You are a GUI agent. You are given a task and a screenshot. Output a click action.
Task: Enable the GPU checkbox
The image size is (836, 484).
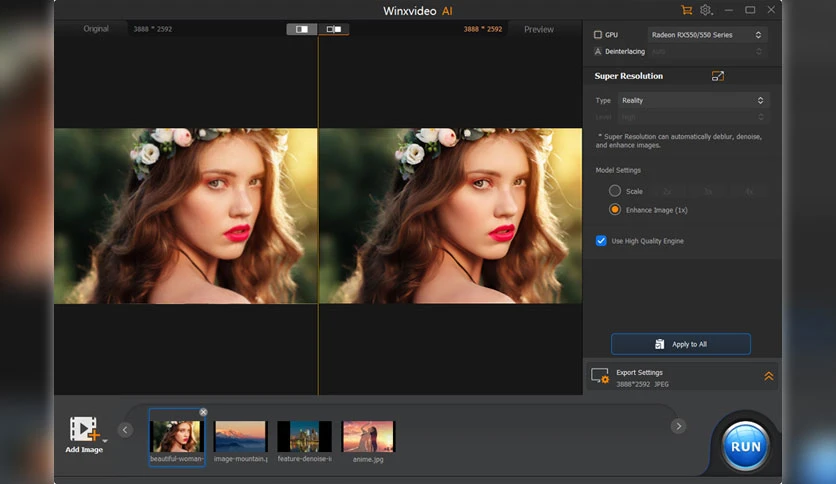tap(598, 35)
